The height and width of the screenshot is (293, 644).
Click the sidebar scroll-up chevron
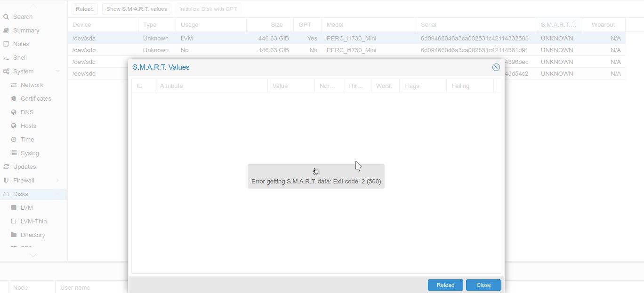[33, 6]
